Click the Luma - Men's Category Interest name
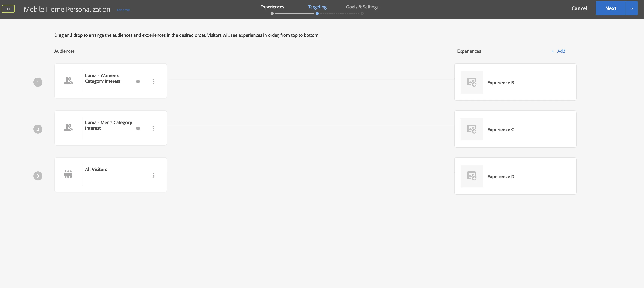The width and height of the screenshot is (644, 288). [108, 125]
